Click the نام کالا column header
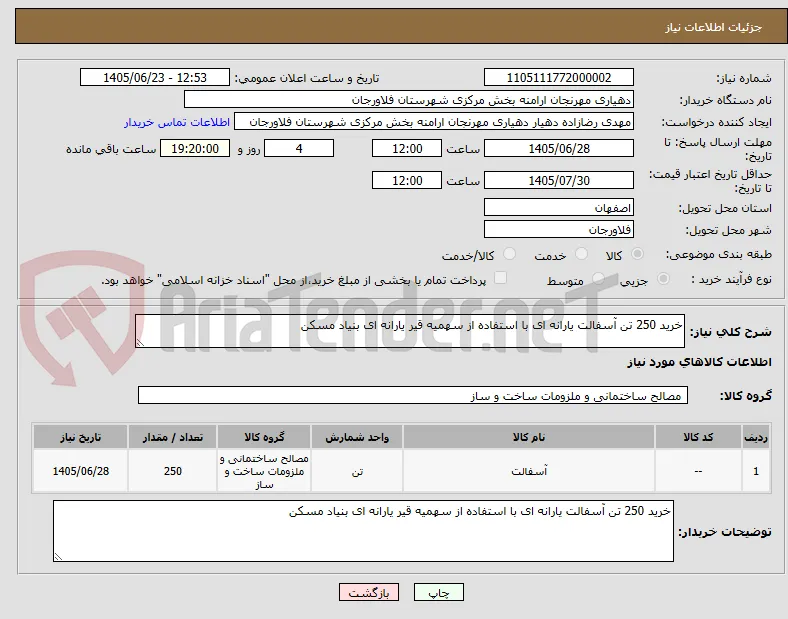The image size is (788, 619). (x=529, y=437)
